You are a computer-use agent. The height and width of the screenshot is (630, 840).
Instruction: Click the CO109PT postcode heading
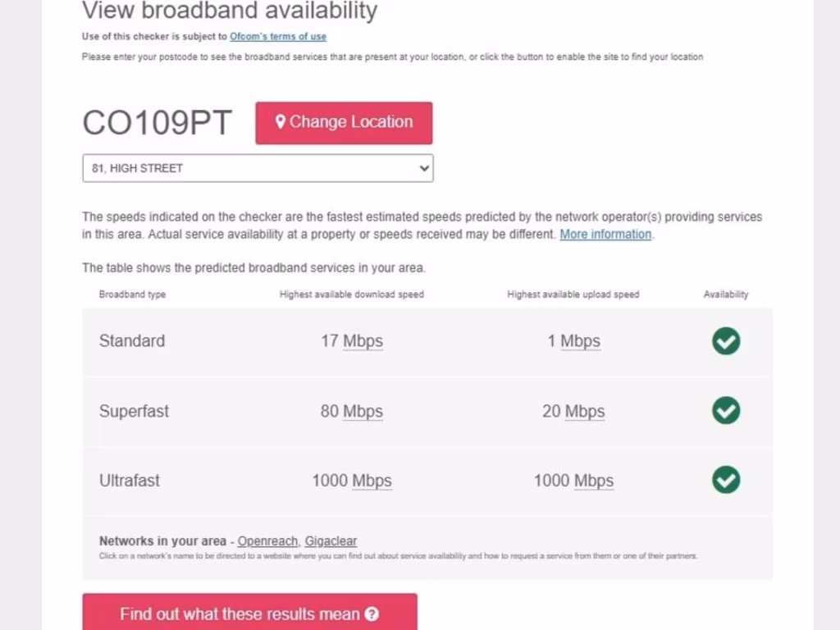[x=157, y=123]
